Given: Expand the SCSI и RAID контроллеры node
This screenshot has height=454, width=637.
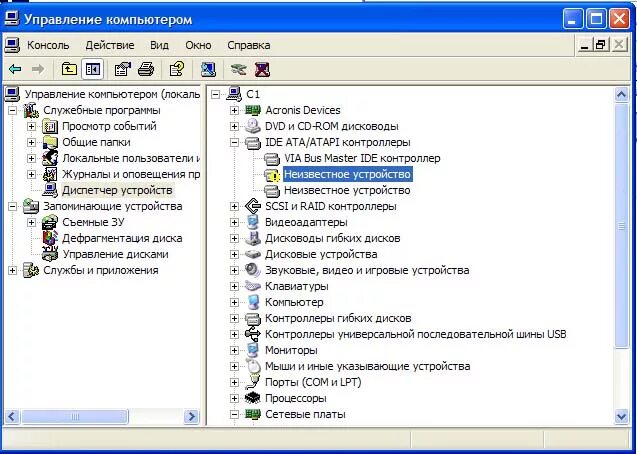Looking at the screenshot, I should [x=234, y=206].
